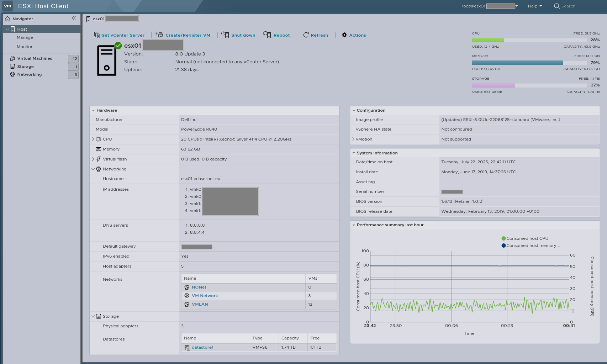Image resolution: width=607 pixels, height=364 pixels.
Task: Click Get vCenter Server button
Action: coord(119,35)
